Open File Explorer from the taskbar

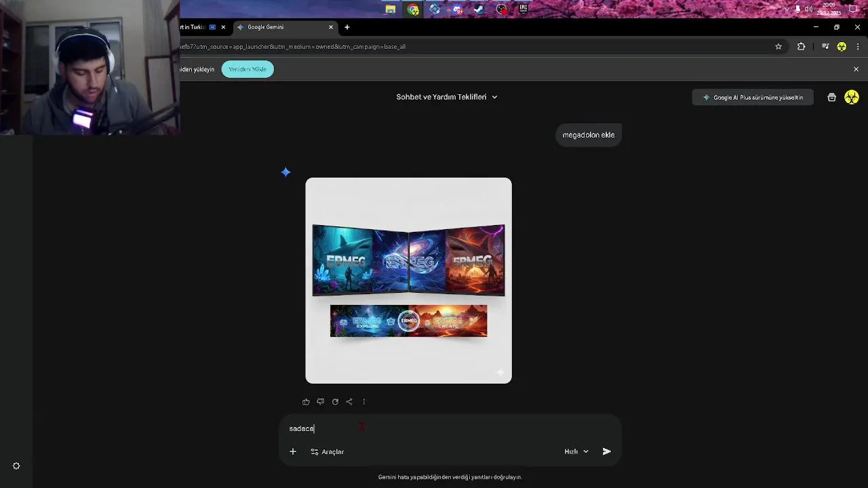tap(391, 9)
